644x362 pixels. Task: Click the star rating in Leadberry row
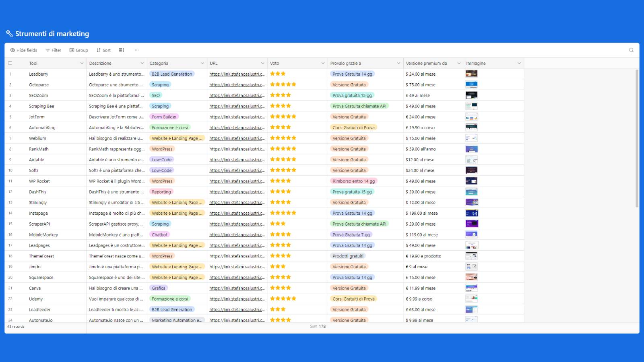coord(278,74)
